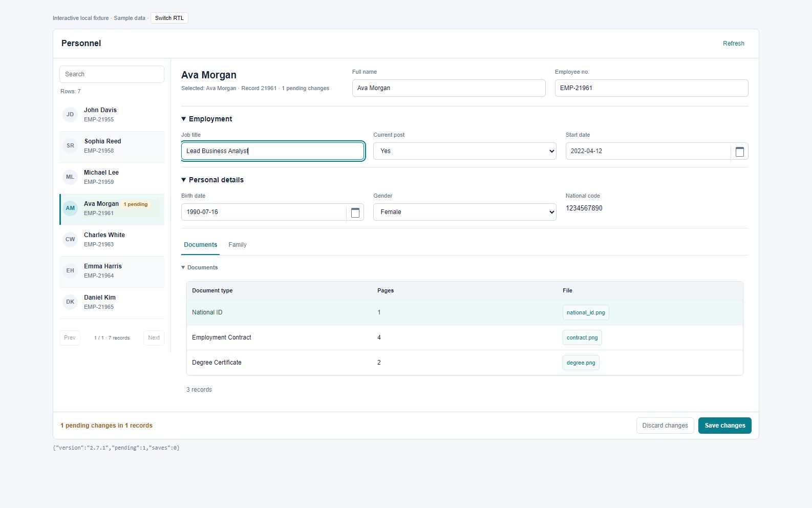The height and width of the screenshot is (508, 812).
Task: Select the Degree Certificate row
Action: pyautogui.click(x=464, y=363)
